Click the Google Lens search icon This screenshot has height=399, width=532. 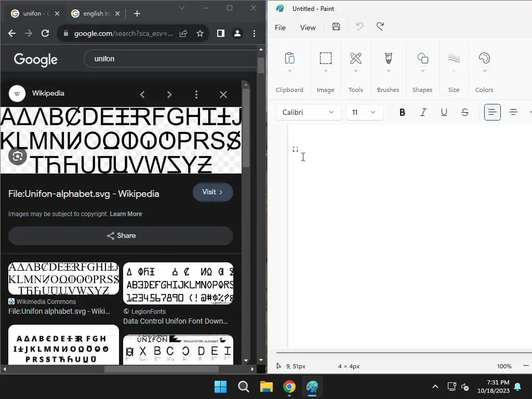(18, 156)
